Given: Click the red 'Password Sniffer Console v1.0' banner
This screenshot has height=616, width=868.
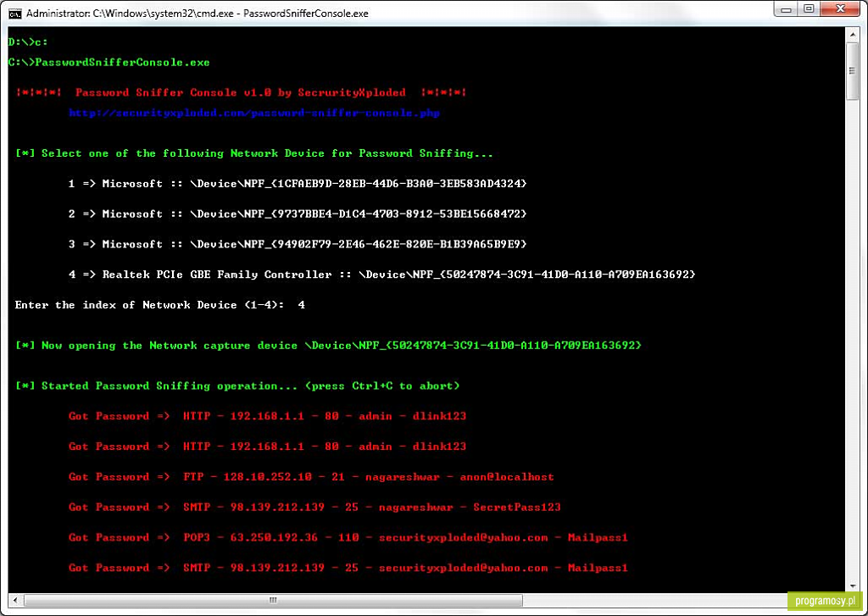Looking at the screenshot, I should [x=241, y=92].
